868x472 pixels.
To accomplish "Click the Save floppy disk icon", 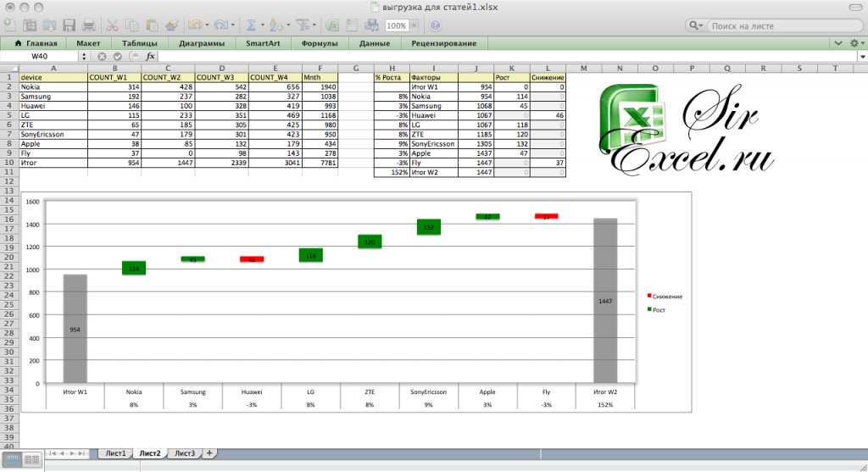I will [x=68, y=25].
